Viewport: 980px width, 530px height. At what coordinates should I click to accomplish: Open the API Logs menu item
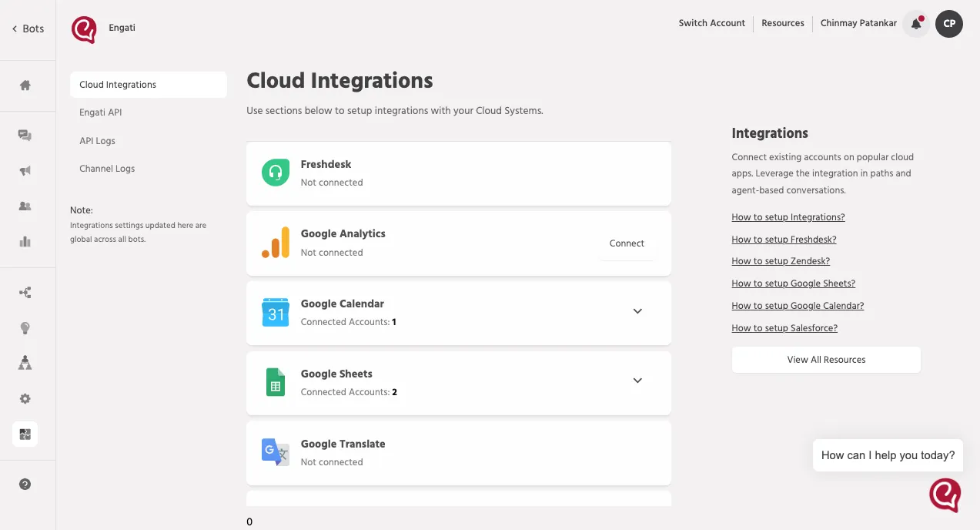(x=97, y=141)
